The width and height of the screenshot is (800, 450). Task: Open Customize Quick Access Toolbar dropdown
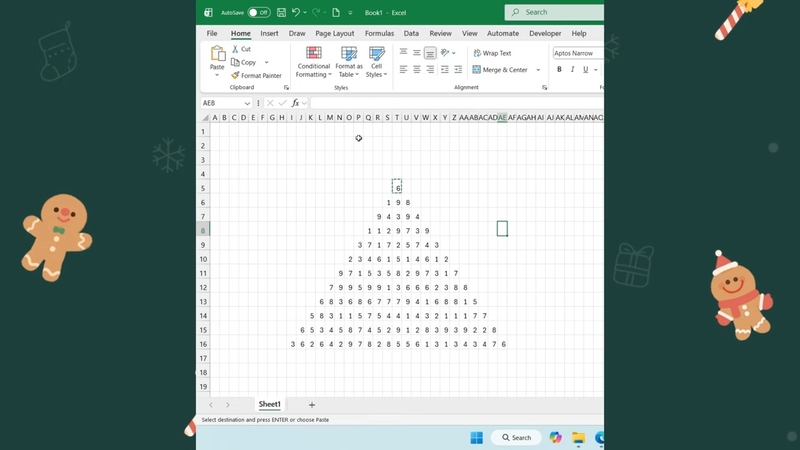click(x=350, y=13)
